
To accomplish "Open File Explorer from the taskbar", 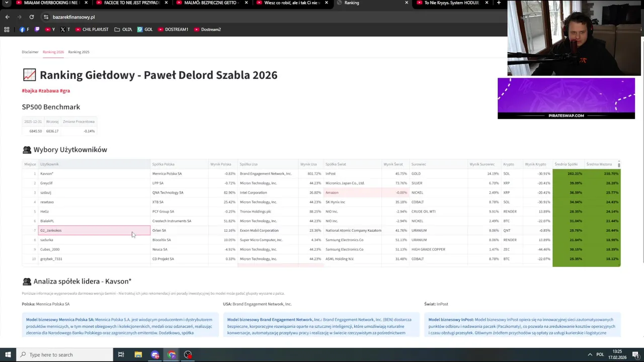I will coord(138,354).
